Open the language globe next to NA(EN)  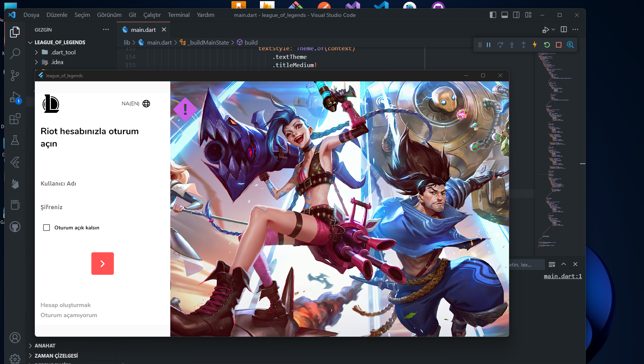pos(146,103)
